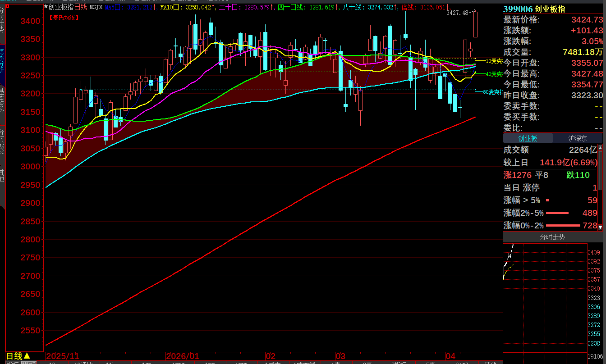Click the 涨幅2%-5% distribution bar

point(557,213)
